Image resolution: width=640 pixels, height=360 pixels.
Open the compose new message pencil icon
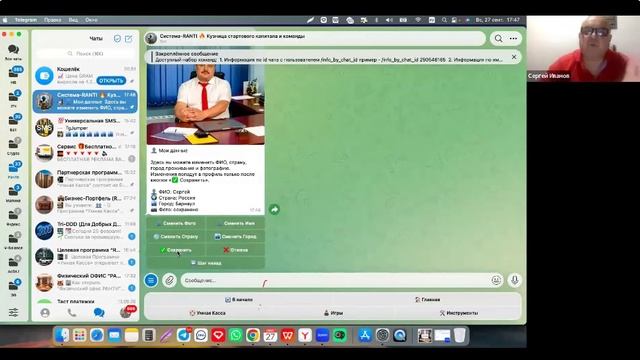point(129,39)
